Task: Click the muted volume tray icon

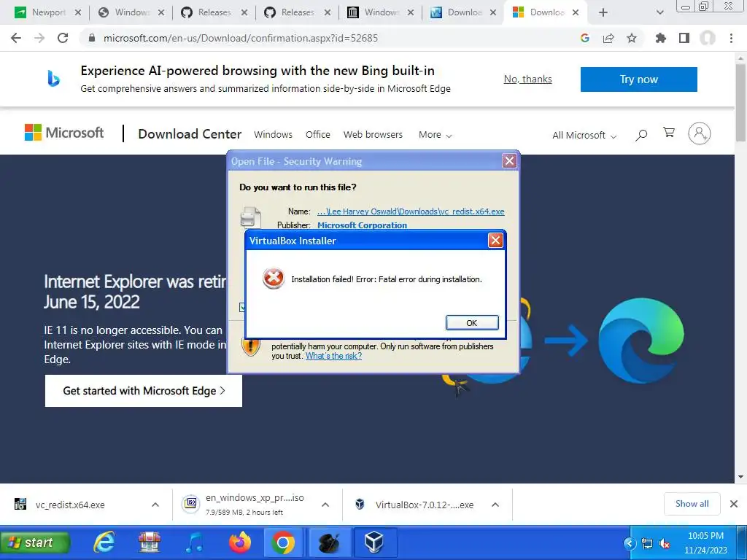Action: pos(664,543)
